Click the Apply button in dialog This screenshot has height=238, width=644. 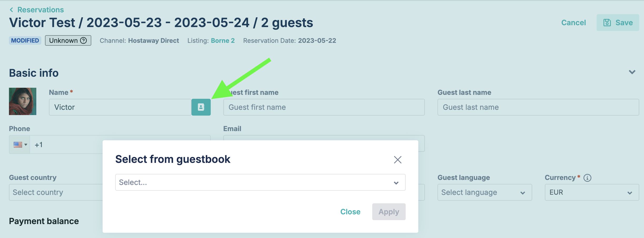(389, 212)
